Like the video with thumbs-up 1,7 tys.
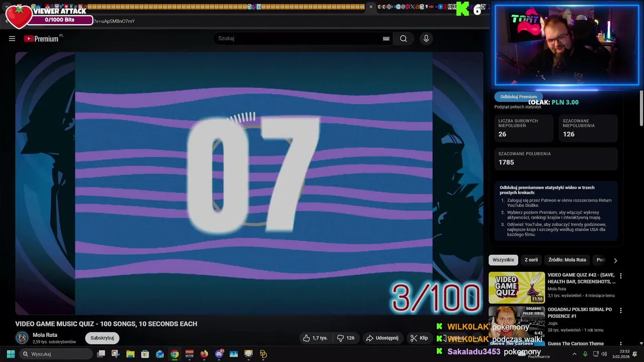644x362 pixels. click(x=315, y=338)
